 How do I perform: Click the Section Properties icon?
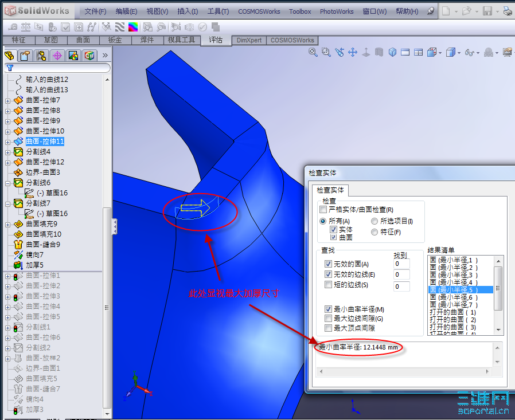(39, 28)
